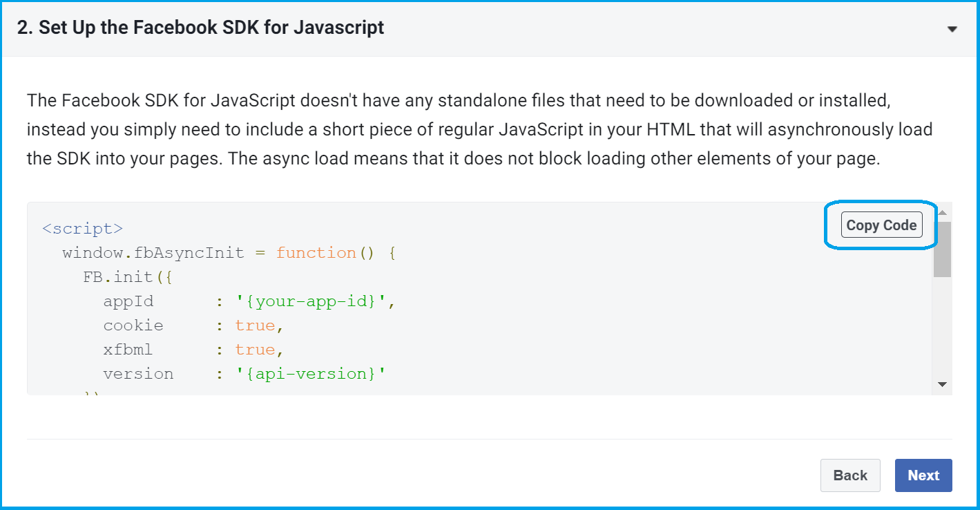Go back with the Back button
980x510 pixels.
(850, 475)
